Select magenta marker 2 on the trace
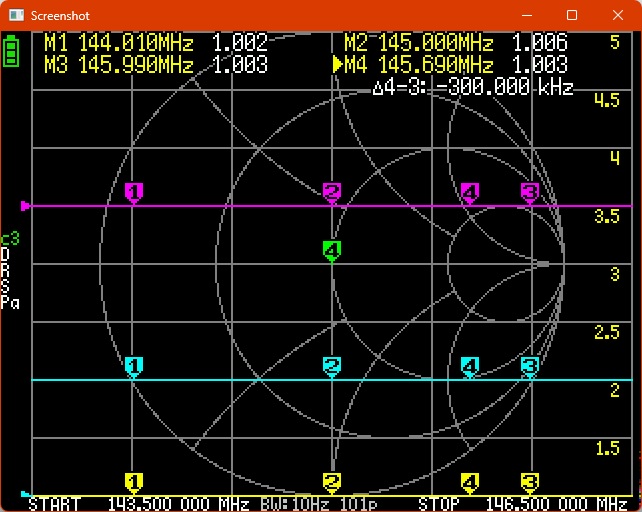This screenshot has width=642, height=512. tap(332, 191)
